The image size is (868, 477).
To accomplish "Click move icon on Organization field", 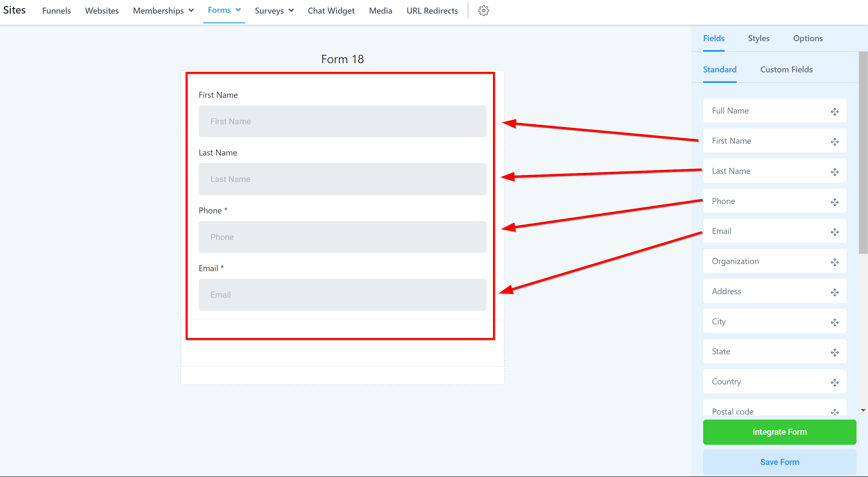I will tap(834, 262).
